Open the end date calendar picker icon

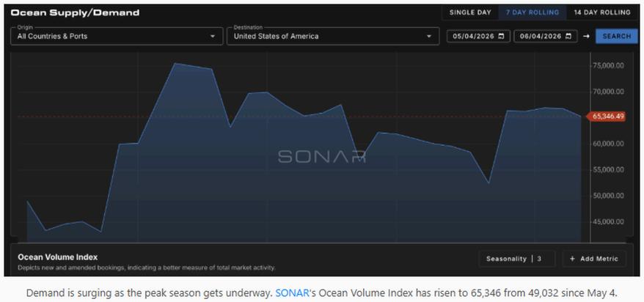pyautogui.click(x=568, y=36)
